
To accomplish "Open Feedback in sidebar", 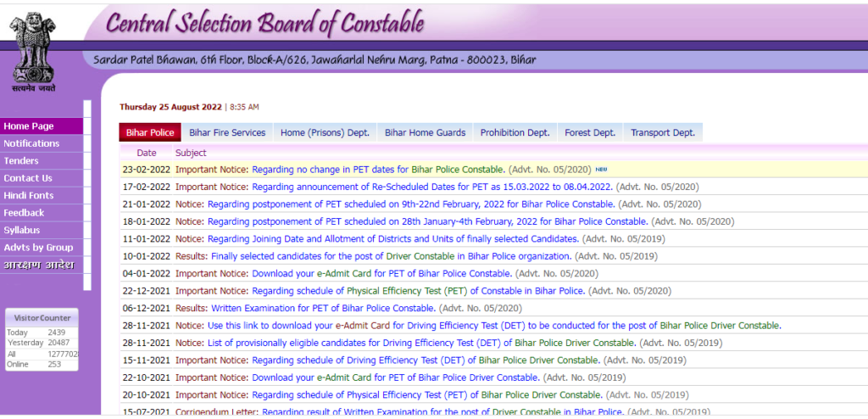I will [x=42, y=213].
